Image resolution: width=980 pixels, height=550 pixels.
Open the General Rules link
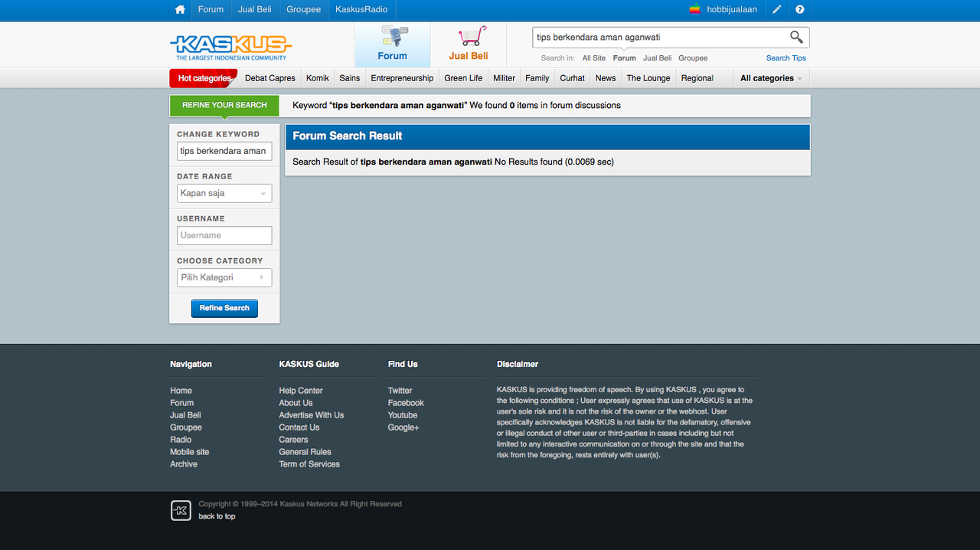click(305, 452)
